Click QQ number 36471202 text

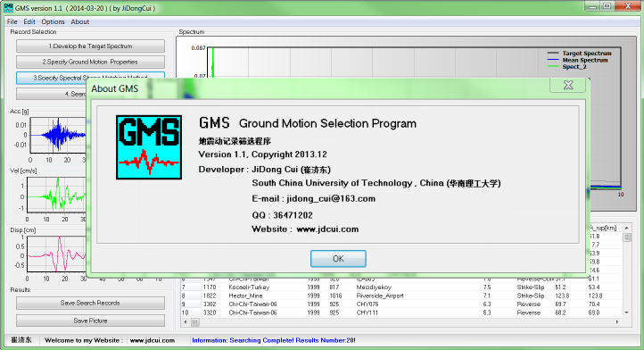pyautogui.click(x=293, y=215)
